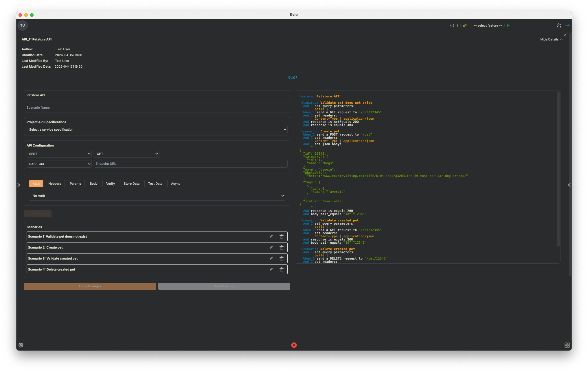The width and height of the screenshot is (588, 372).
Task: Switch to the Store Data tab
Action: (131, 184)
